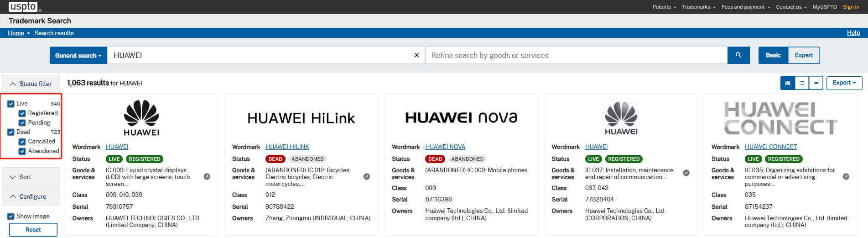Open the Help link

click(x=853, y=33)
